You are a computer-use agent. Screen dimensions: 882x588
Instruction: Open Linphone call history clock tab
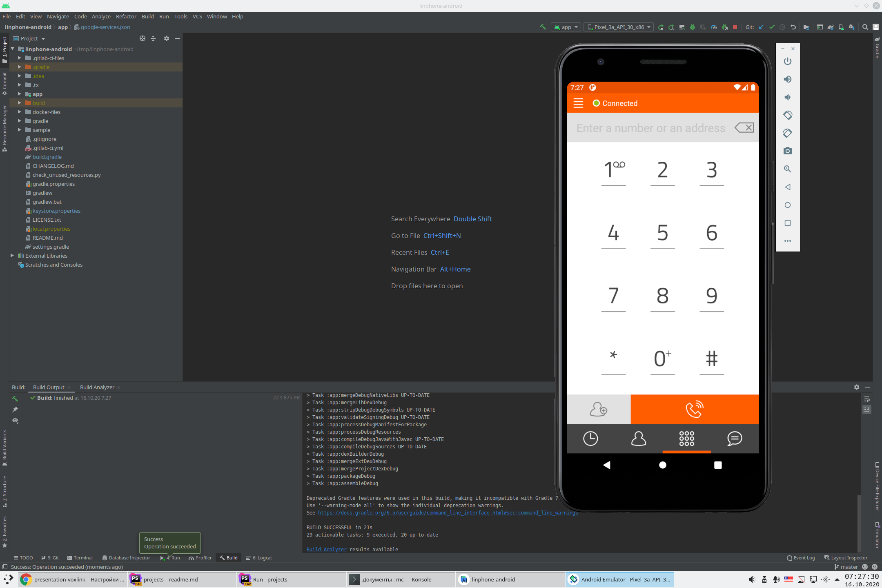click(x=590, y=439)
